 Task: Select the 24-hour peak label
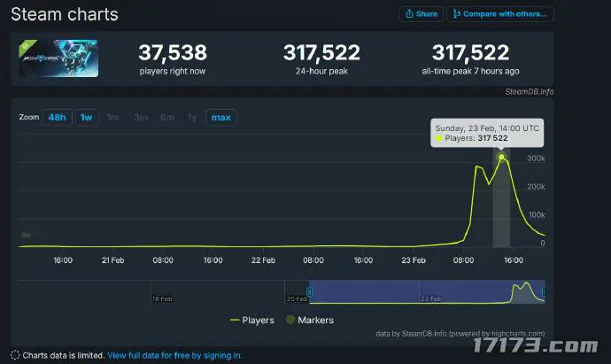pyautogui.click(x=321, y=72)
